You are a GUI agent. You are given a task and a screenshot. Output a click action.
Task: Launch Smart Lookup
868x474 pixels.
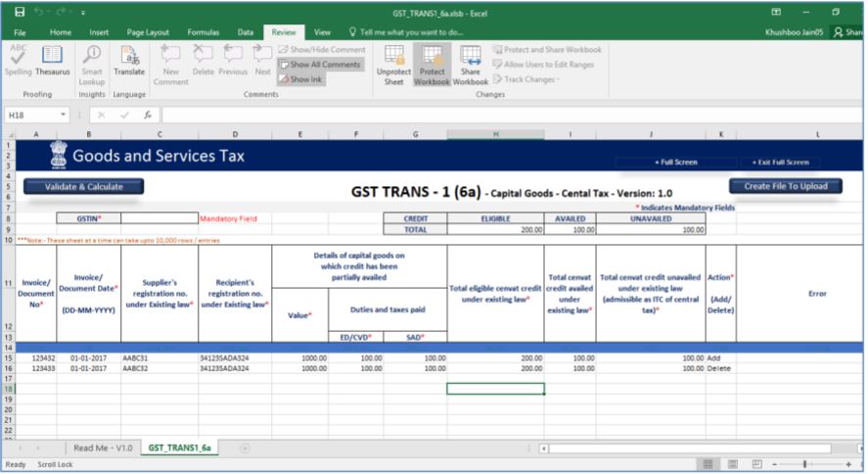point(91,65)
